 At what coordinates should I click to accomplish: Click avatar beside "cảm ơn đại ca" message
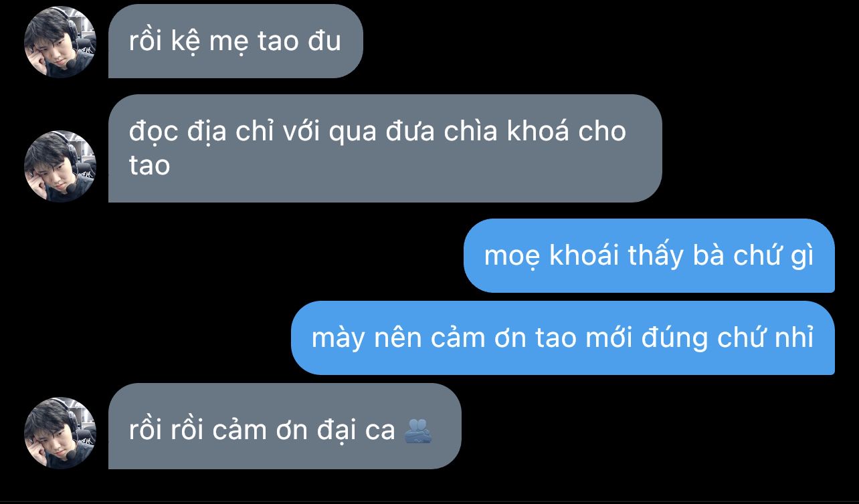[60, 433]
